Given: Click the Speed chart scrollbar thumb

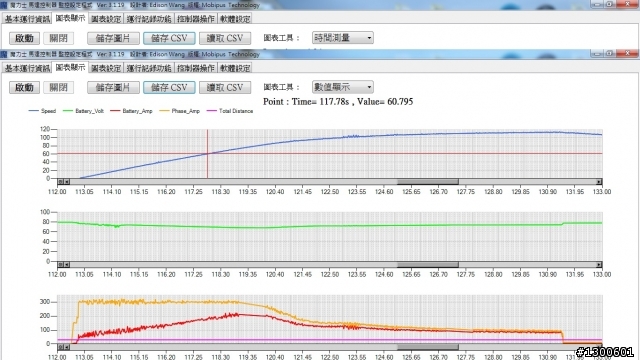Looking at the screenshot, I should point(428,182).
